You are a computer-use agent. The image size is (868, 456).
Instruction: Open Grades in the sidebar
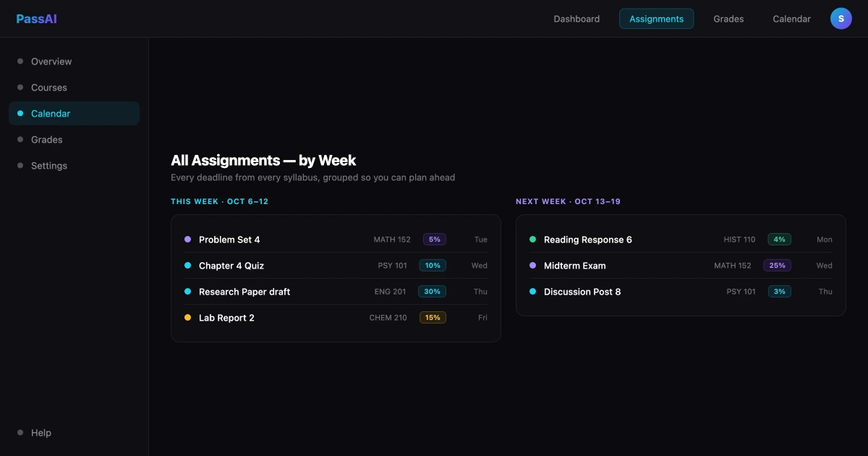coord(74,140)
